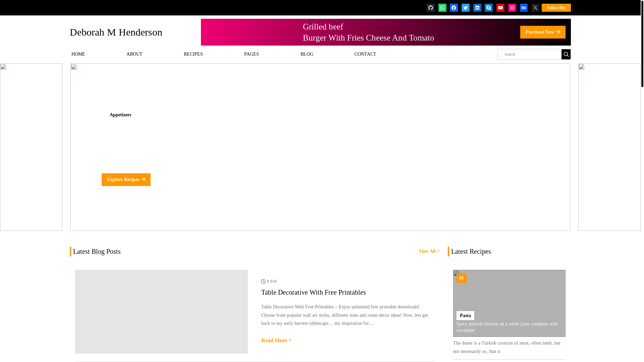644x362 pixels.
Task: Click the previous slide image on left
Action: click(x=31, y=147)
